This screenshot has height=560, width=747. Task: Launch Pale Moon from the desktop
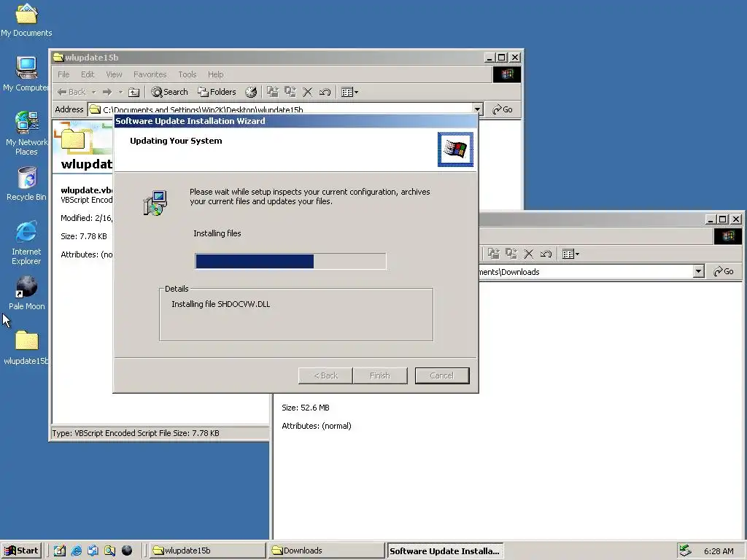26,293
